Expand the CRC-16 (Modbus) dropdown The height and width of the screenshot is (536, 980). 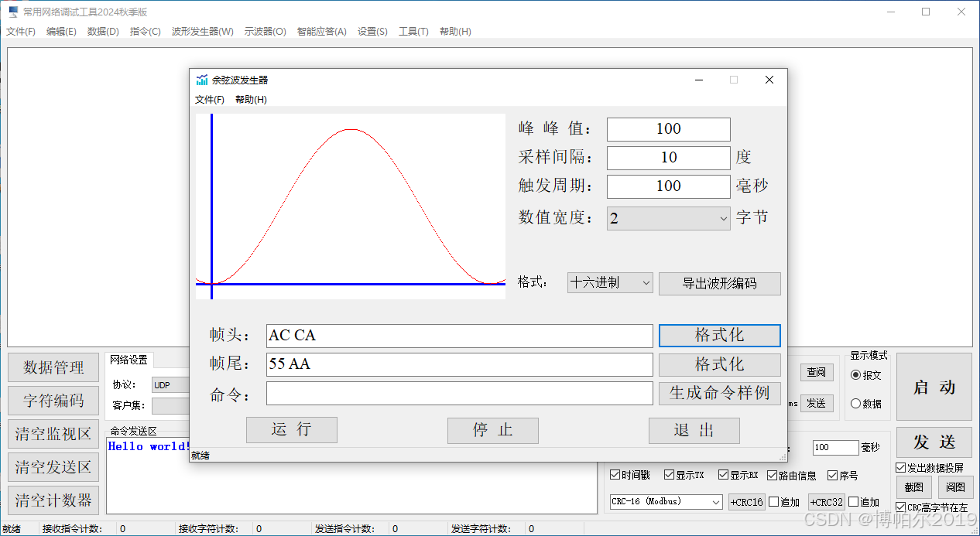(666, 502)
